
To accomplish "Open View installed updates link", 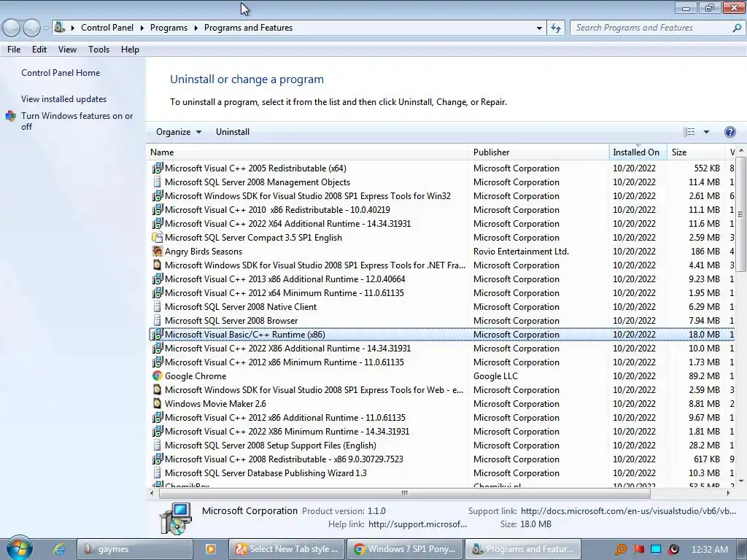I will click(x=64, y=99).
